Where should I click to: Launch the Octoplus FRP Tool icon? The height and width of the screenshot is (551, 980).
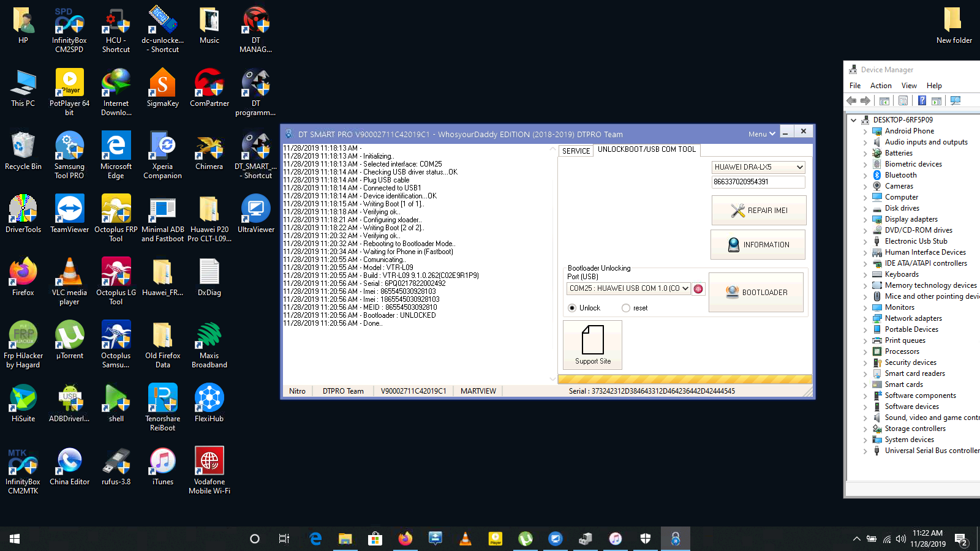tap(116, 219)
